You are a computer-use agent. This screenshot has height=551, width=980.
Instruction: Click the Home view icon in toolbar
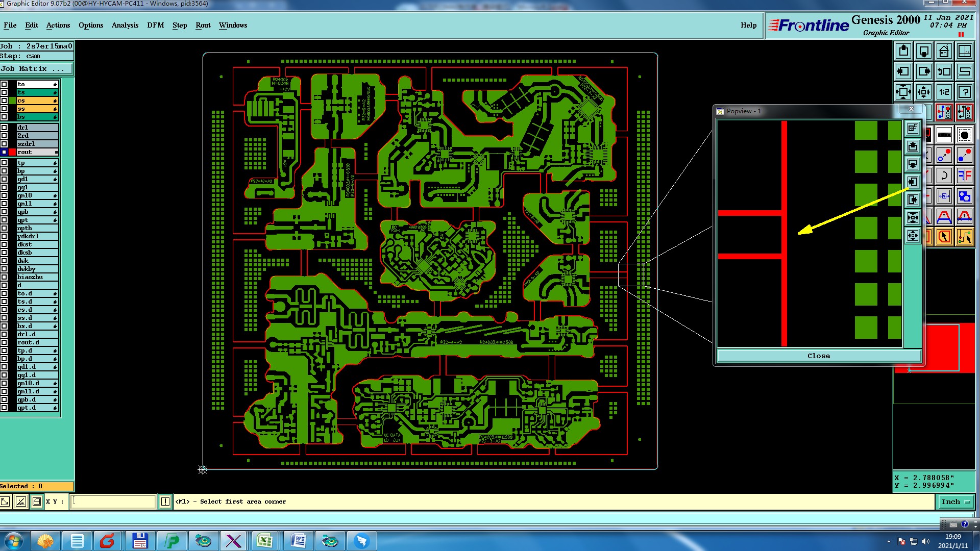(x=944, y=52)
